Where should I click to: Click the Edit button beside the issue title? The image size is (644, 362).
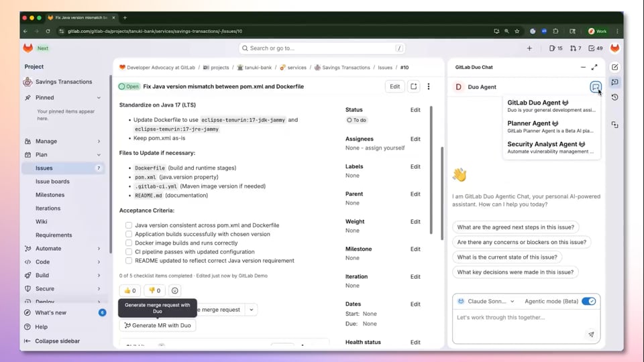pos(394,86)
